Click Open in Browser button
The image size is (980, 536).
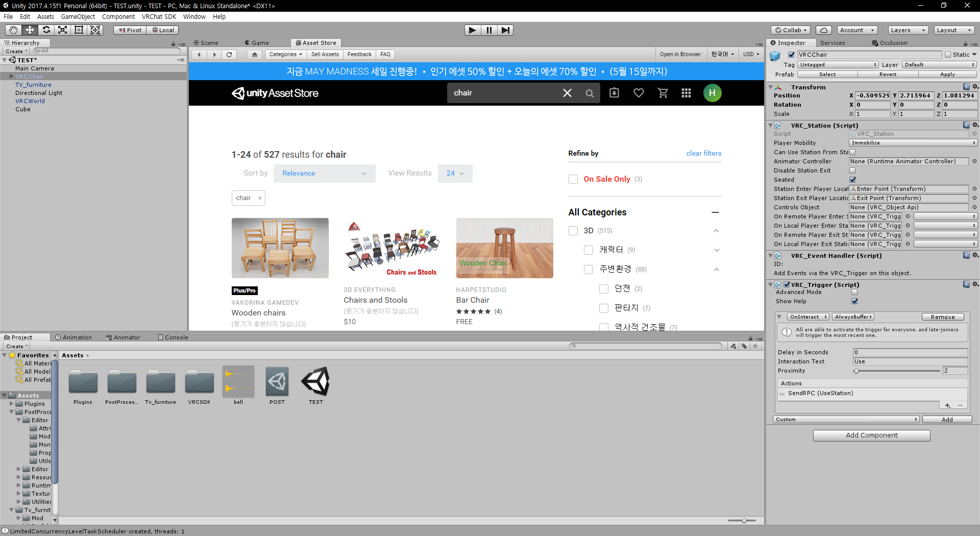pos(680,54)
